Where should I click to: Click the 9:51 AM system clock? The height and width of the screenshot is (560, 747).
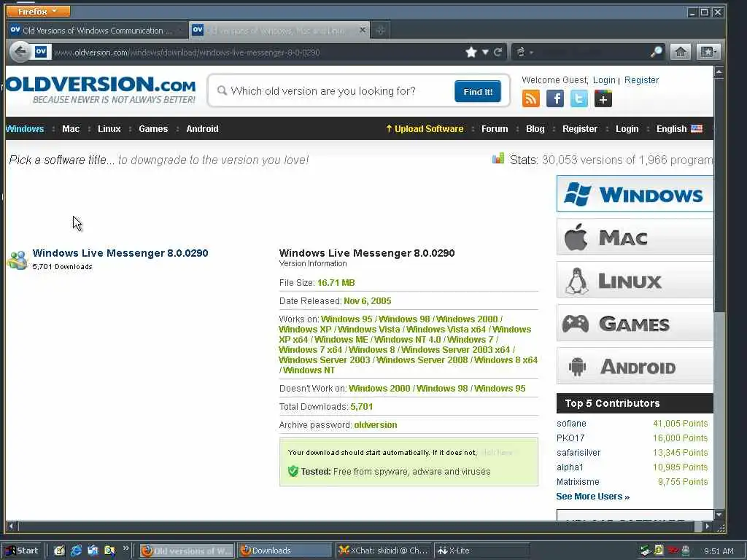tap(719, 551)
